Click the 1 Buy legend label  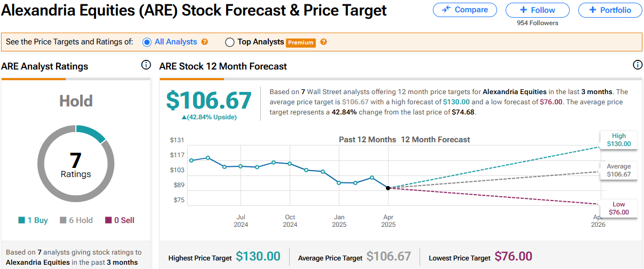pos(37,220)
